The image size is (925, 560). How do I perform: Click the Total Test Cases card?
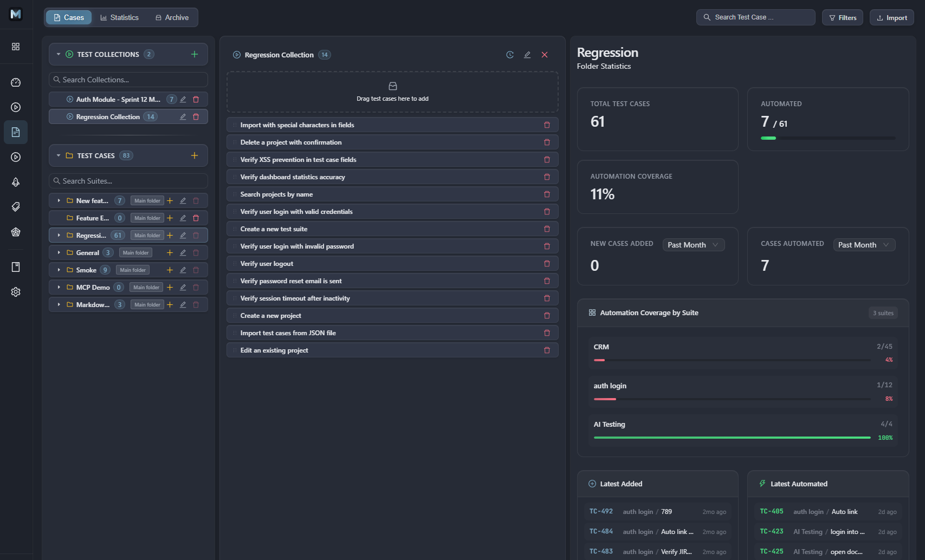point(658,119)
